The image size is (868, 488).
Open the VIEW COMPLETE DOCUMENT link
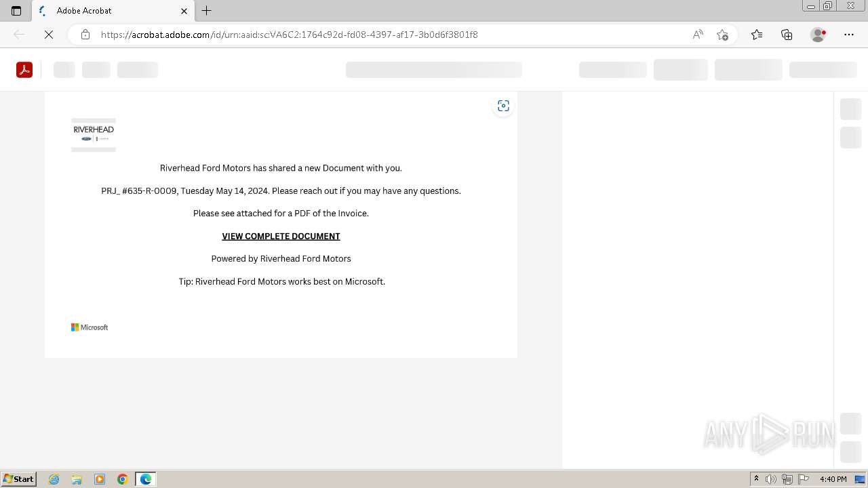281,236
